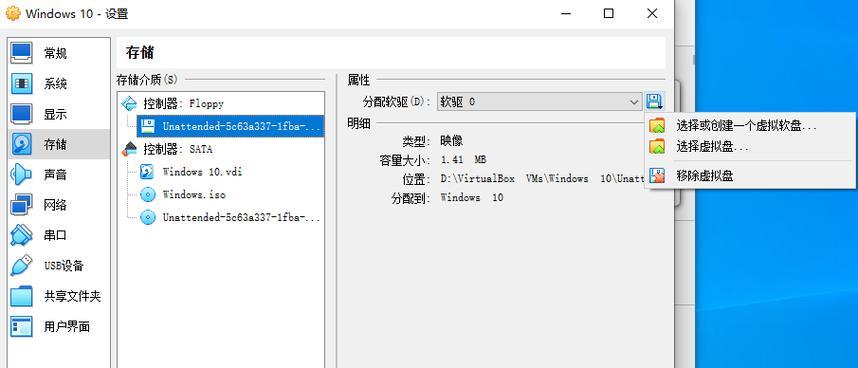The width and height of the screenshot is (858, 368).
Task: Click the 用户界面 window icon
Action: click(x=21, y=327)
